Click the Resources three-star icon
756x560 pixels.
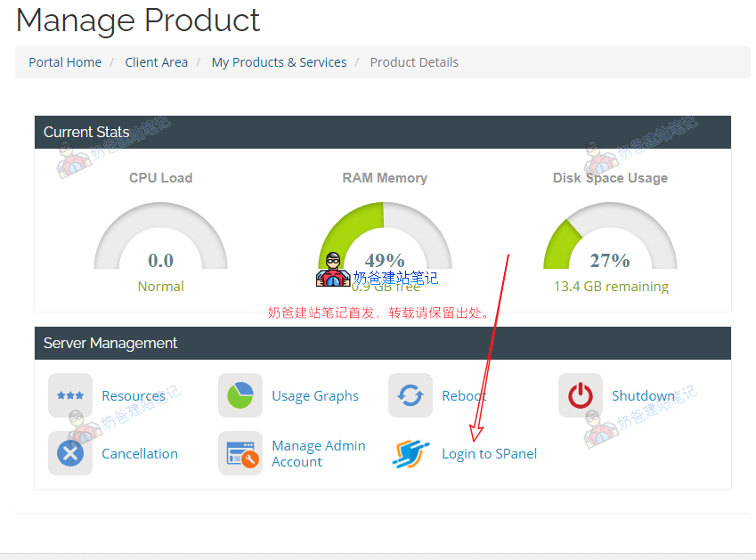[x=70, y=395]
